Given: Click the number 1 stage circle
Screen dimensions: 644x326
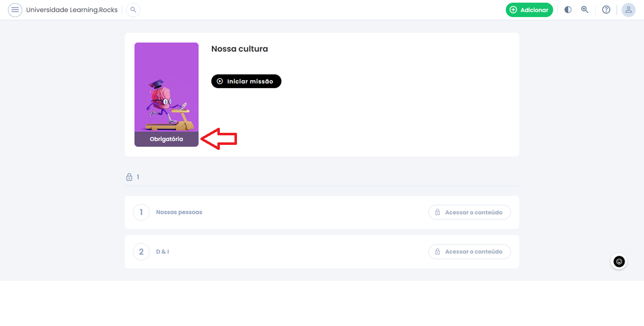Looking at the screenshot, I should coord(141,212).
